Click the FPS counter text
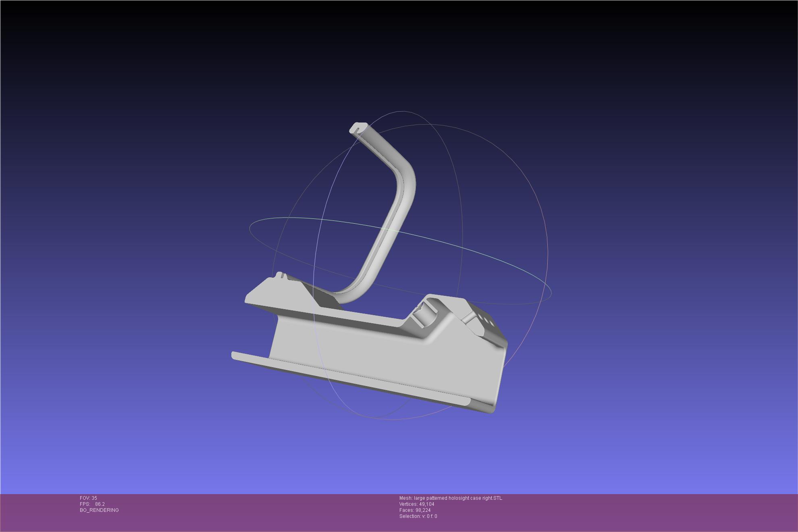The width and height of the screenshot is (798, 532). (x=92, y=504)
